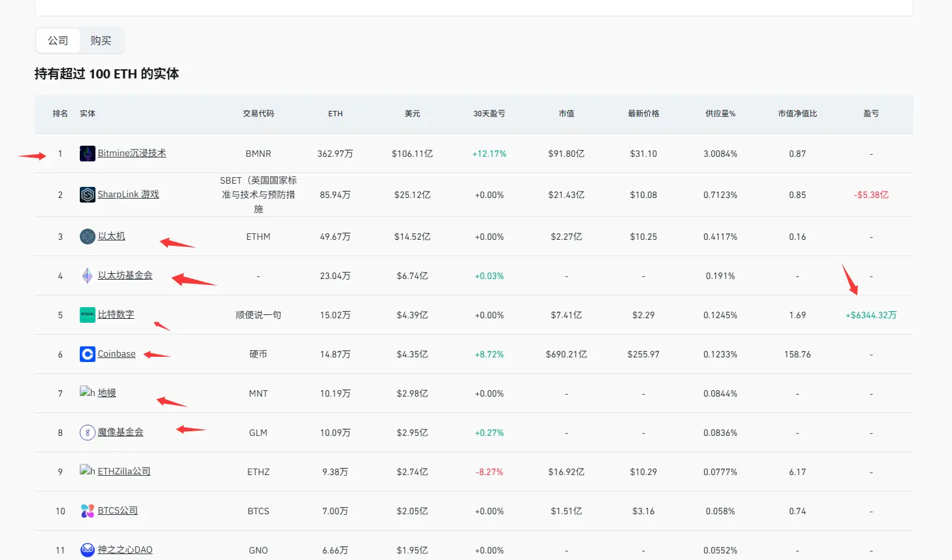952x560 pixels.
Task: Open the 魔像基金会 entity link
Action: [x=121, y=432]
